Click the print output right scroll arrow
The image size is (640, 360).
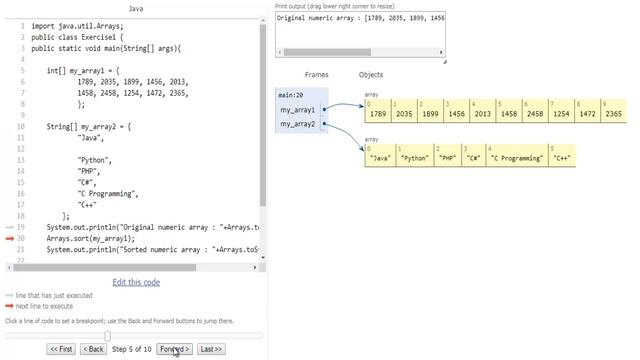coord(441,52)
